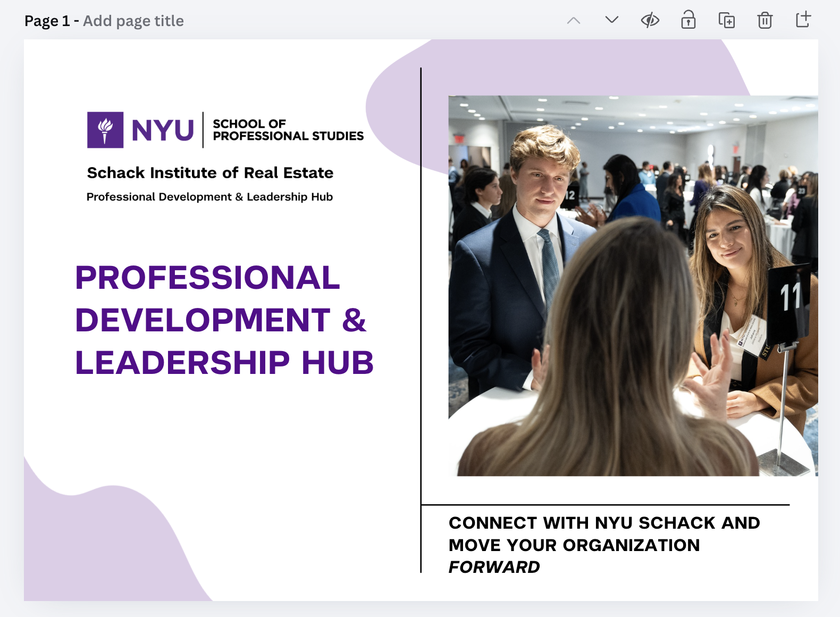Select the networking event photo
Viewport: 840px width, 617px height.
click(633, 286)
